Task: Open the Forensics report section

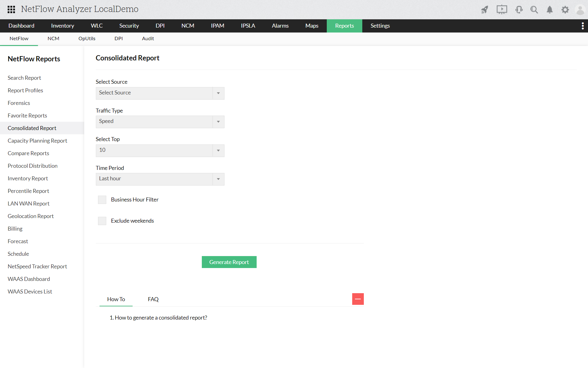Action: (x=19, y=103)
